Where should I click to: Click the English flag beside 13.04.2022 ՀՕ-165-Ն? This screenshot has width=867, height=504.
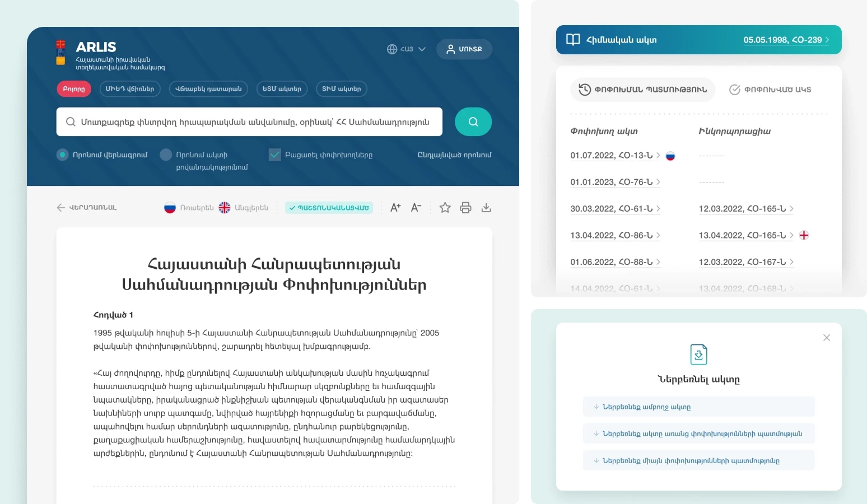tap(804, 235)
